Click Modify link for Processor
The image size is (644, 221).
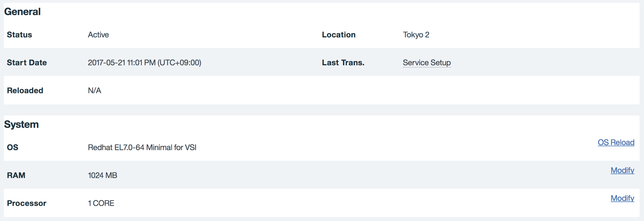click(x=622, y=198)
